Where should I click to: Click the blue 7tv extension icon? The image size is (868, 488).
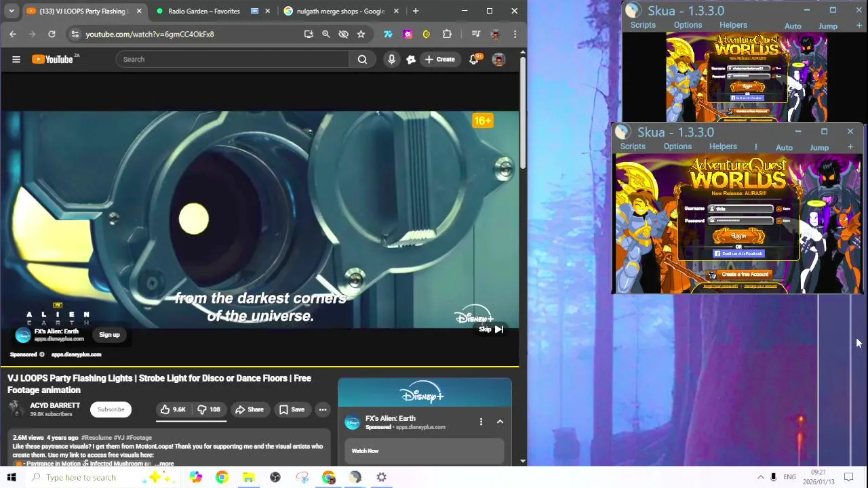tap(388, 34)
